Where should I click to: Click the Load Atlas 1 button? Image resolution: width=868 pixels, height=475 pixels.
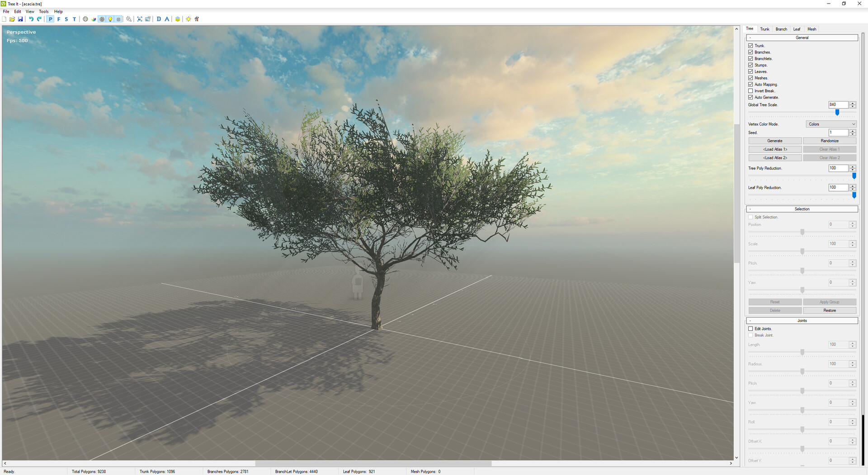click(x=775, y=149)
